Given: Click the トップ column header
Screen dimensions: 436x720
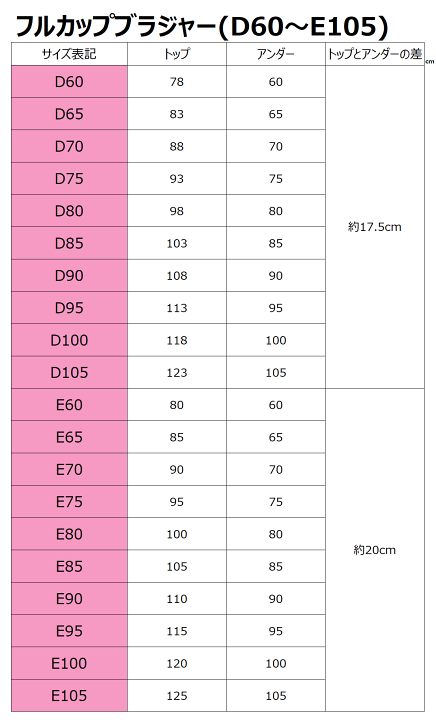Looking at the screenshot, I should click(x=177, y=54).
